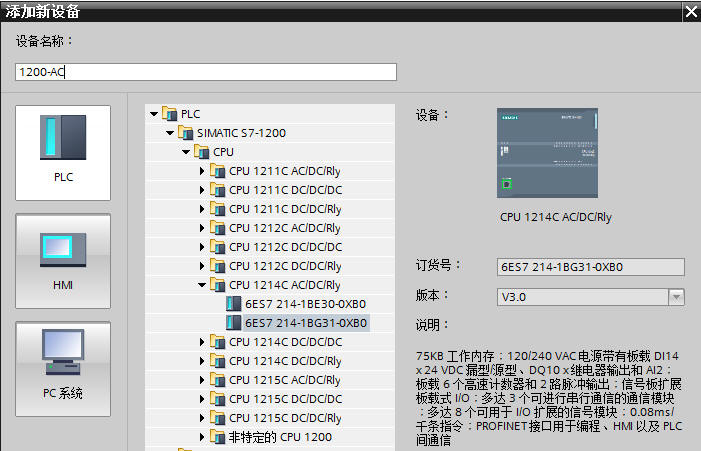Collapse the SIMATIC S7-1200 node arrow
Screen dimensions: 701x451
(x=170, y=133)
